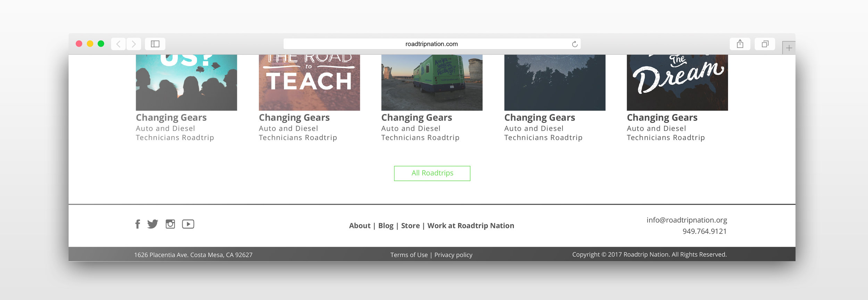Screen dimensions: 868x300
Task: Maximize the window with green button
Action: (x=101, y=44)
